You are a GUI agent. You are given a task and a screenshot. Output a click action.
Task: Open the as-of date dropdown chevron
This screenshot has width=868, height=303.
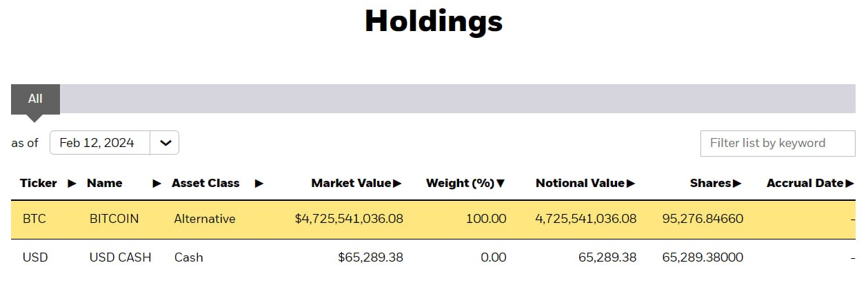pyautogui.click(x=165, y=143)
